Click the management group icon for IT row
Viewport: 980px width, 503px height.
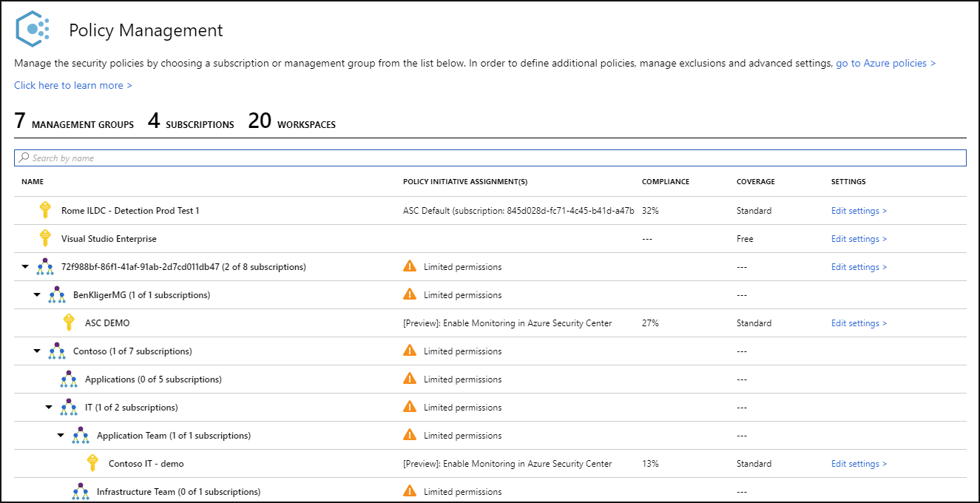pyautogui.click(x=69, y=407)
